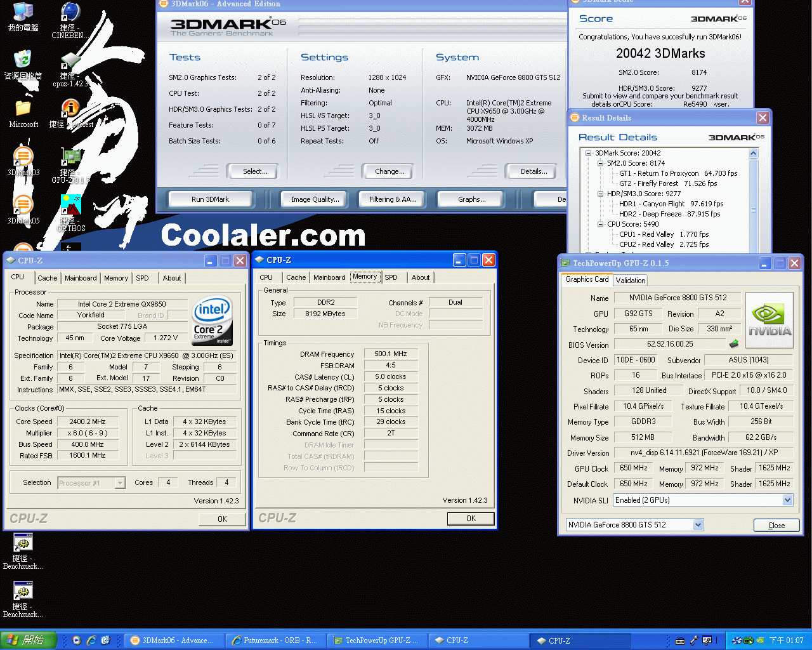The image size is (812, 650).
Task: Open Image Quality settings in 3DMark06
Action: click(x=315, y=199)
